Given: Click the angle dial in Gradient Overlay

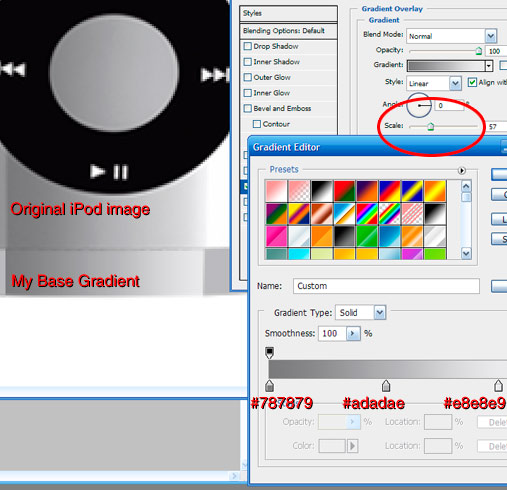Looking at the screenshot, I should 419,105.
